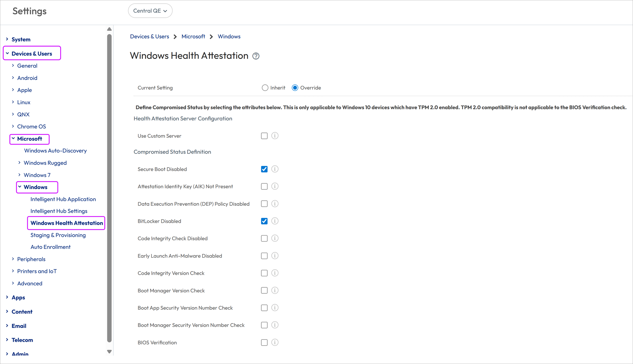Expand Printers and IoT section
Screen dimensions: 633x364
(13, 271)
